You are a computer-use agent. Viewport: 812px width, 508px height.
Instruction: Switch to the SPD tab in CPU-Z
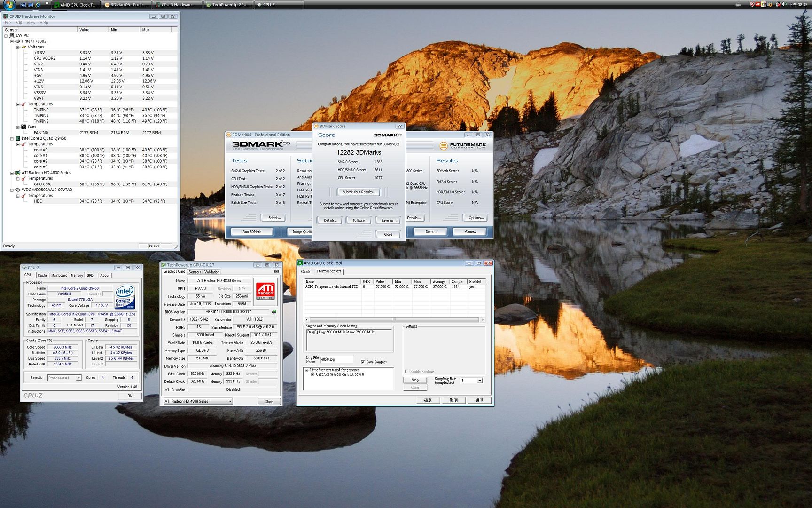tap(90, 275)
